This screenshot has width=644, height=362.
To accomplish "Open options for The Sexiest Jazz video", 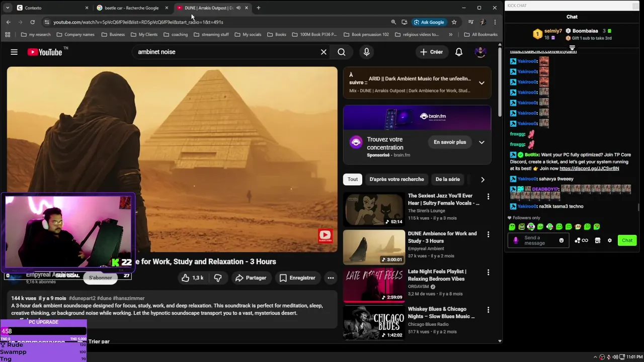I will point(488,197).
